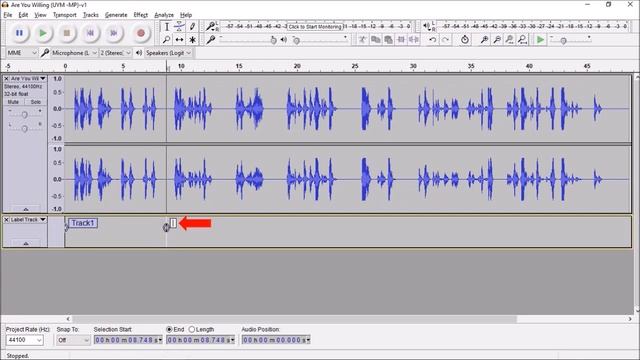The image size is (640, 360).
Task: Click the recording meter microphone icon
Action: (x=210, y=27)
